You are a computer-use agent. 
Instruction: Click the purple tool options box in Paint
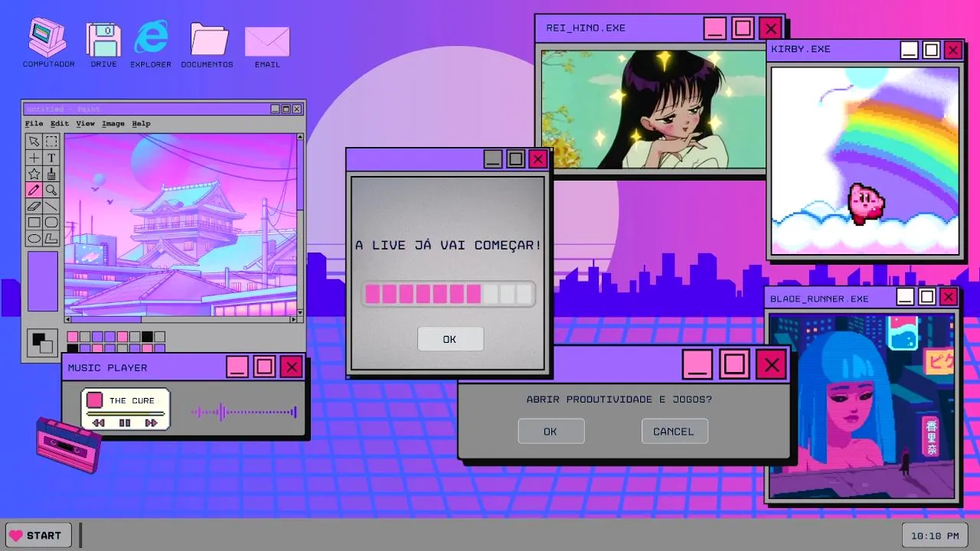[43, 281]
